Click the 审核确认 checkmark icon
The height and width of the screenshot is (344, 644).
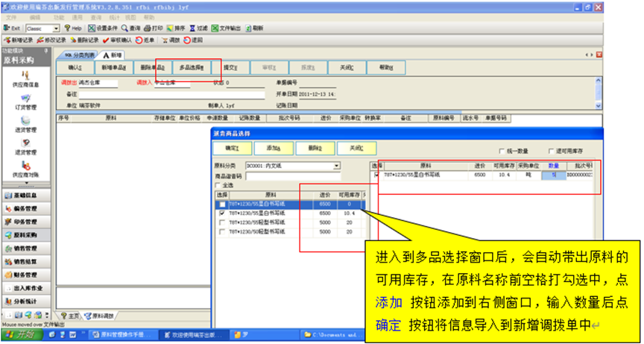point(106,40)
